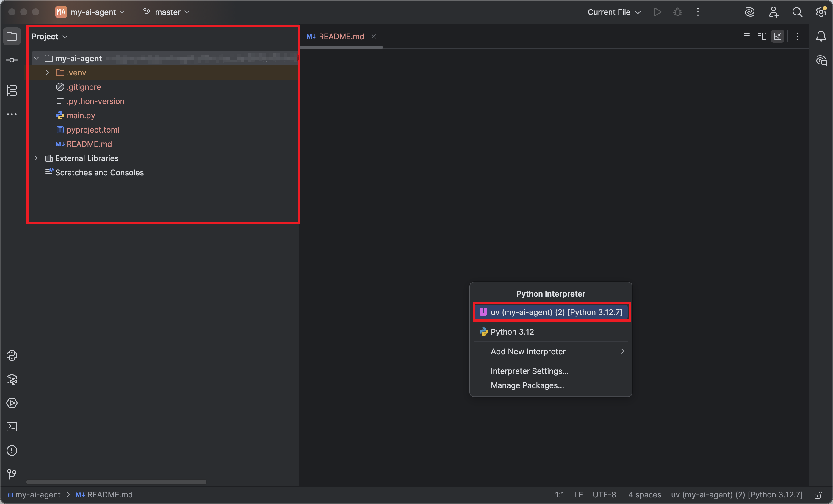
Task: Open the Commit tool window icon
Action: (x=12, y=60)
